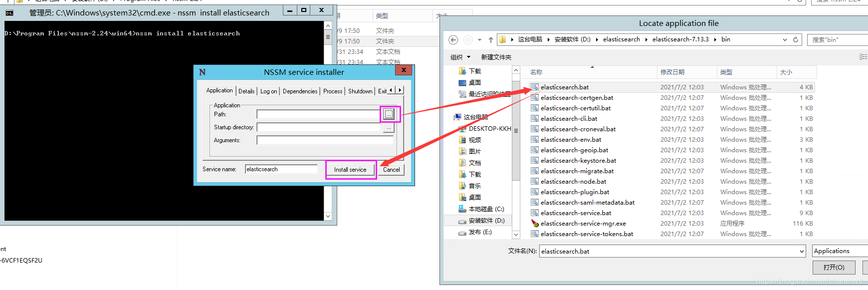Viewport: 868px width, 290px height.
Task: Sort files by 修改日期 column
Action: click(x=687, y=72)
